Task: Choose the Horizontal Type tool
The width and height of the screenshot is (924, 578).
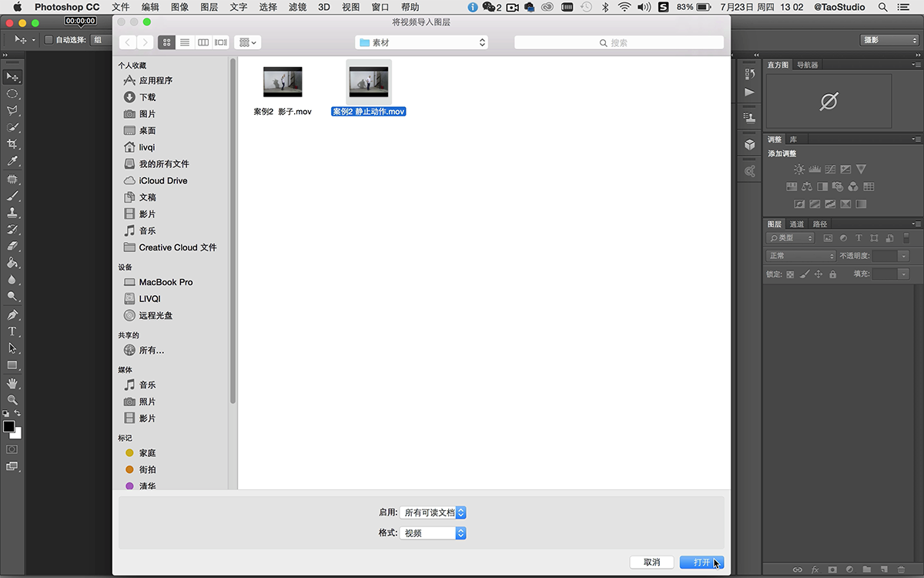Action: 12,331
